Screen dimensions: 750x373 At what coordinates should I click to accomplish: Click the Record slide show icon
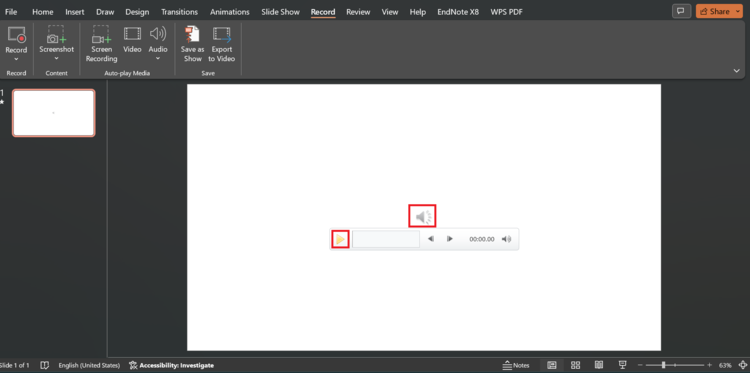(16, 36)
